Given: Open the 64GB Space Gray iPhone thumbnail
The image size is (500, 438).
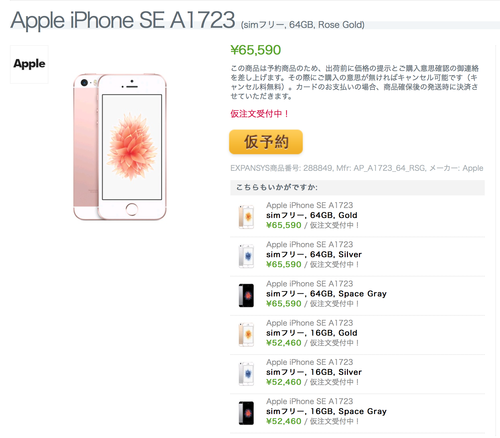Looking at the screenshot, I should (246, 295).
